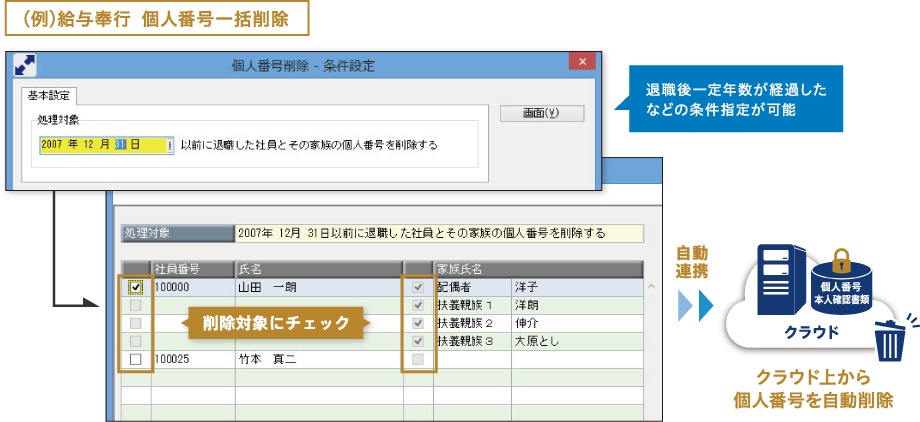Click the padlock icon above the database
920x422 pixels.
coord(841,261)
